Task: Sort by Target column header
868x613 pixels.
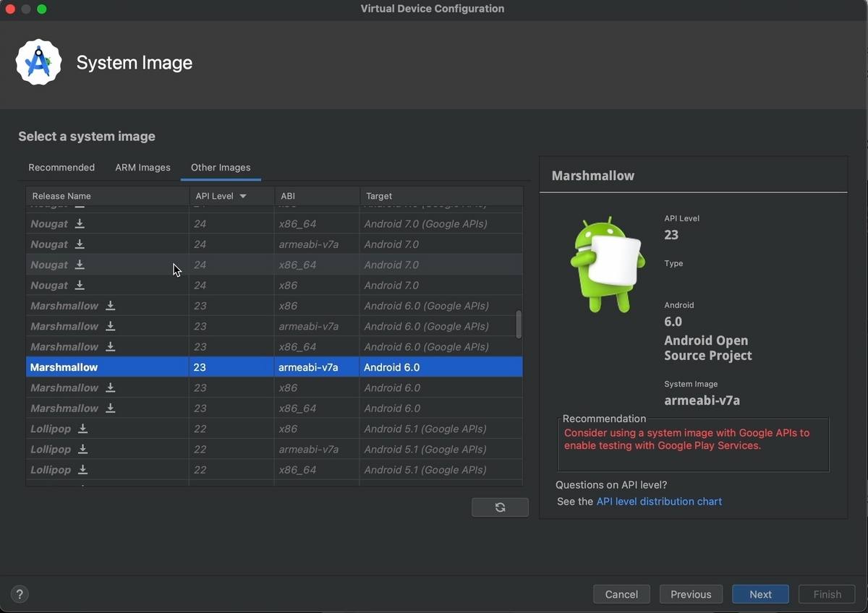Action: point(441,196)
